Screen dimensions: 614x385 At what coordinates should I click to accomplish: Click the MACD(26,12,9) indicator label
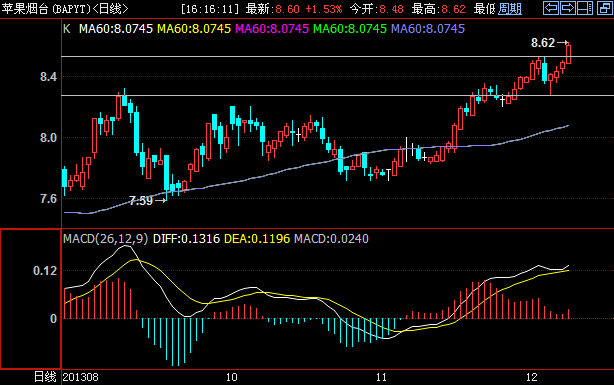106,239
